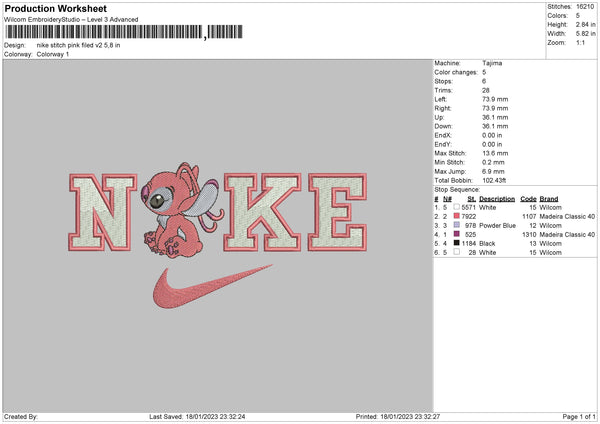This screenshot has height=424, width=600.
Task: Click the 'Stop Sequence:' heading
Action: coord(457,189)
